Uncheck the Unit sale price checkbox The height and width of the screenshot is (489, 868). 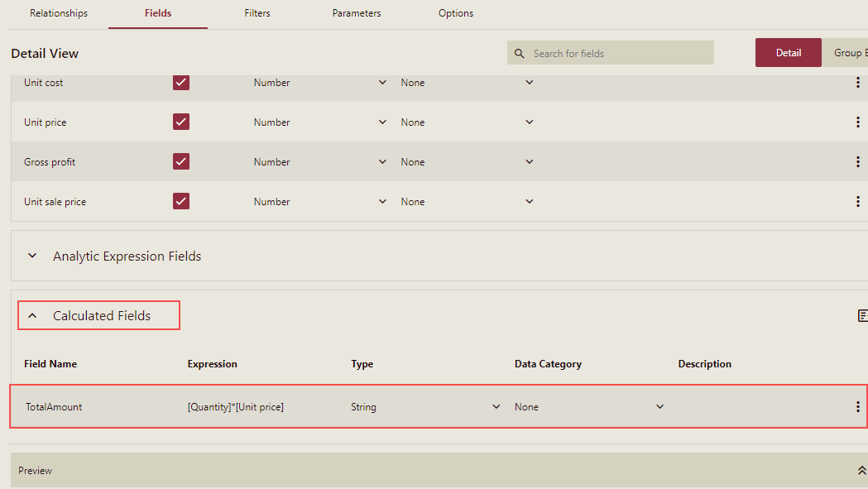click(x=180, y=201)
